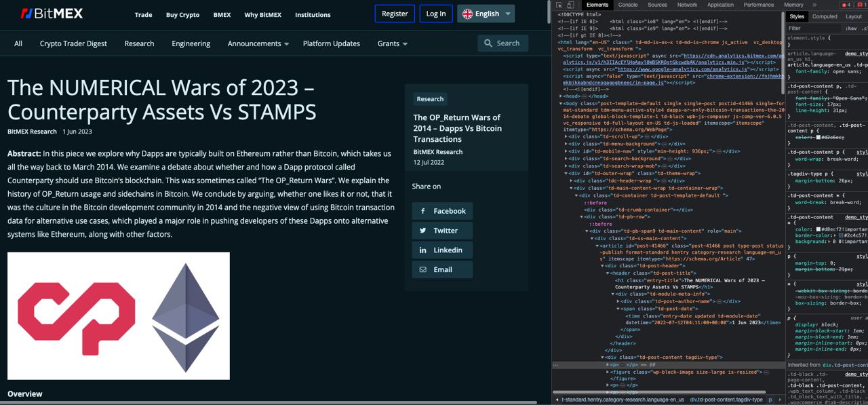This screenshot has height=405, width=868.
Task: Switch to the Sources tab
Action: tap(657, 5)
